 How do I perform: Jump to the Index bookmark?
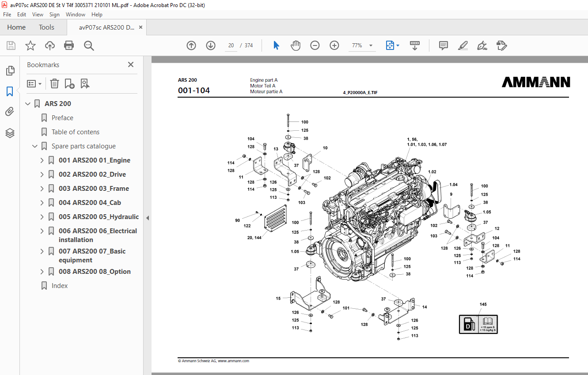click(60, 286)
